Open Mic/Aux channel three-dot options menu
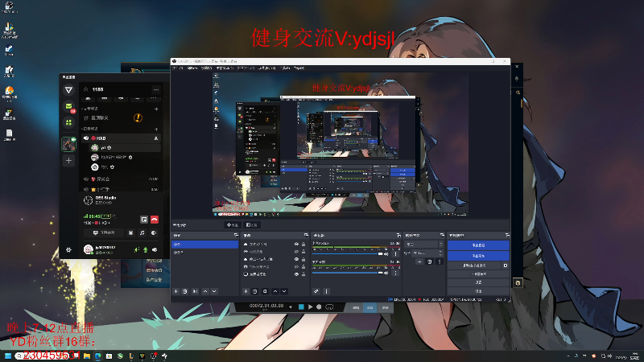This screenshot has width=644, height=362. point(395,254)
